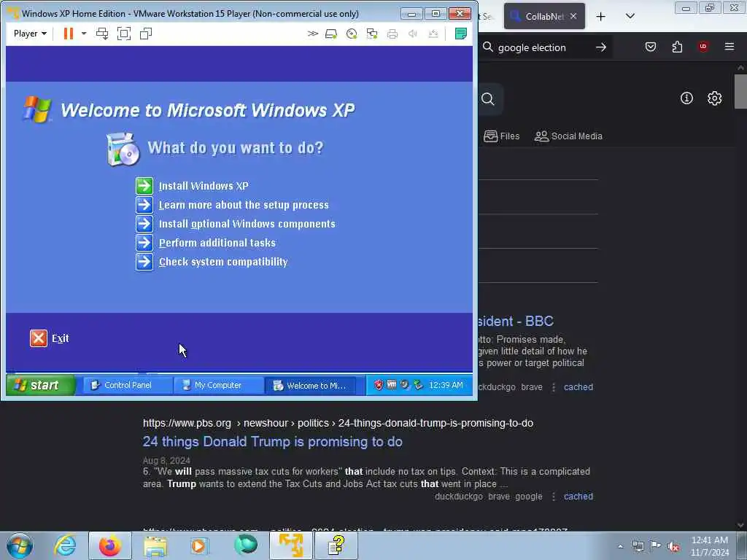This screenshot has width=747, height=560.
Task: Click the magnifier search button on page
Action: tap(488, 98)
